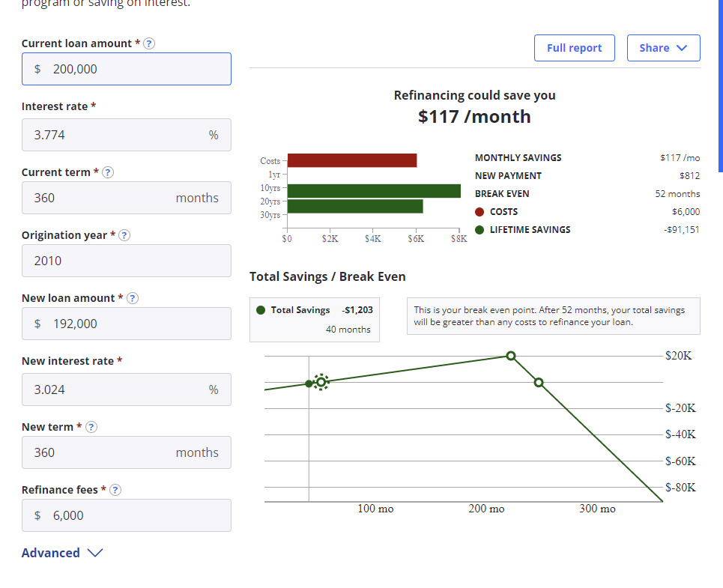
Task: Click the NEW PAYMENT $812 value
Action: coord(689,176)
